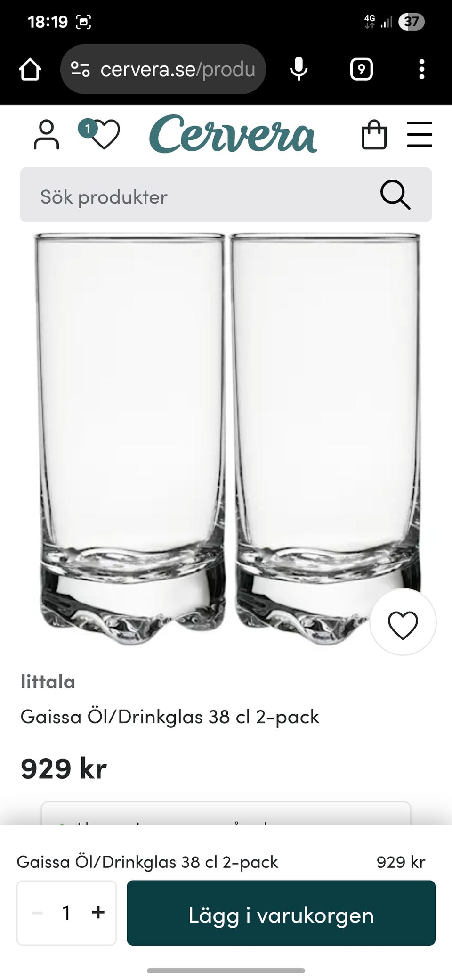Screen dimensions: 452x980
Task: Open the browser home page icon
Action: pos(30,69)
